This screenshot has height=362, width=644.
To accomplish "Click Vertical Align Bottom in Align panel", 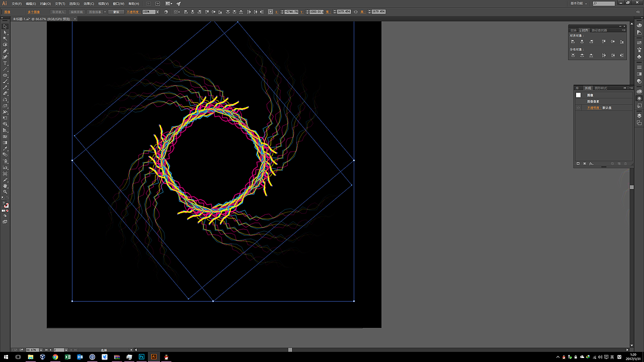I will coord(622,42).
